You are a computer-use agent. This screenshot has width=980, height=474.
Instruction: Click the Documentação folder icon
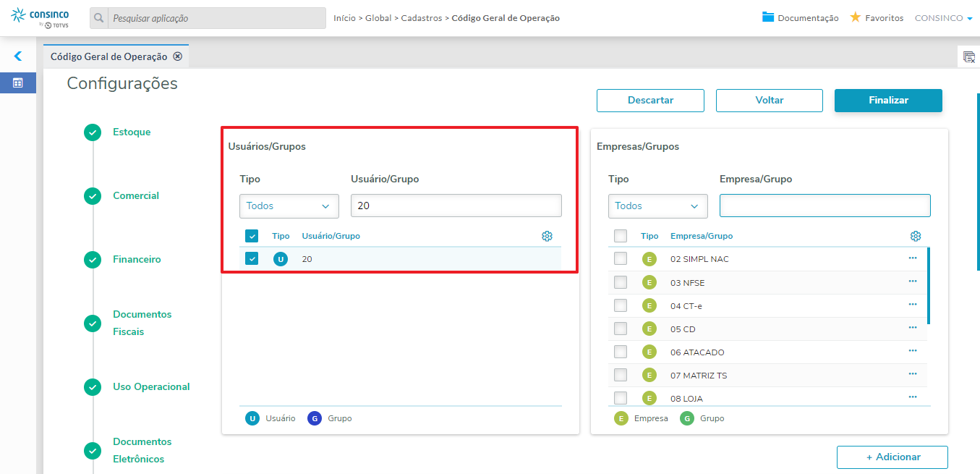768,17
